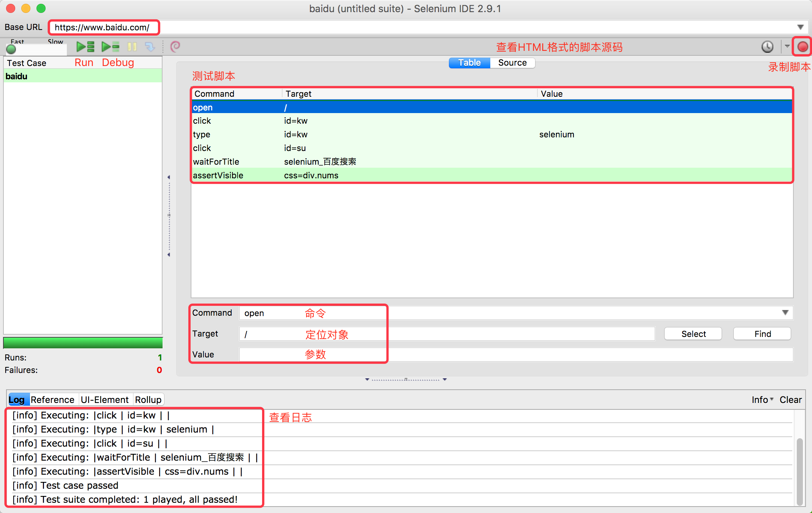Image resolution: width=812 pixels, height=513 pixels.
Task: Open the Info log level dropdown
Action: point(762,400)
